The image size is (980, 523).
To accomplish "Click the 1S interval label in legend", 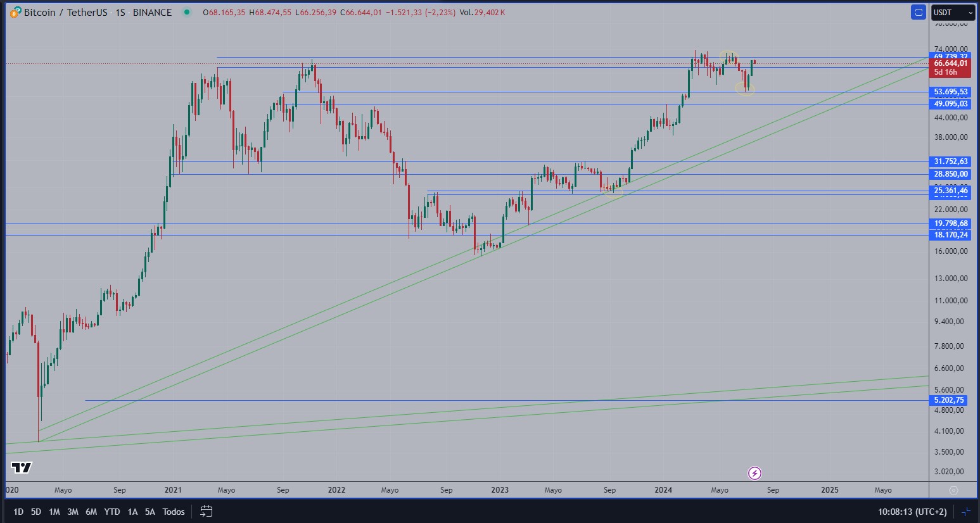I will point(120,12).
